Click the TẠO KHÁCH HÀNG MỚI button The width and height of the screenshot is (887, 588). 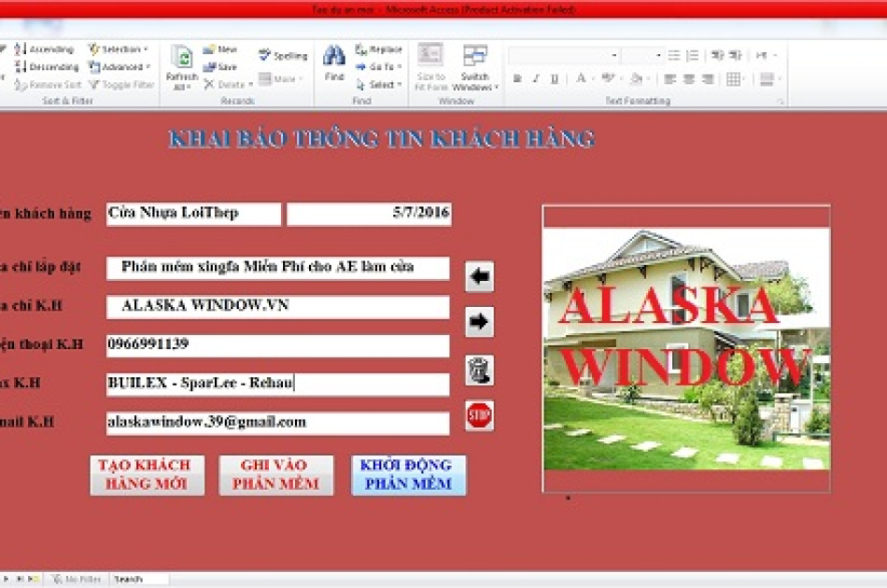tap(148, 475)
